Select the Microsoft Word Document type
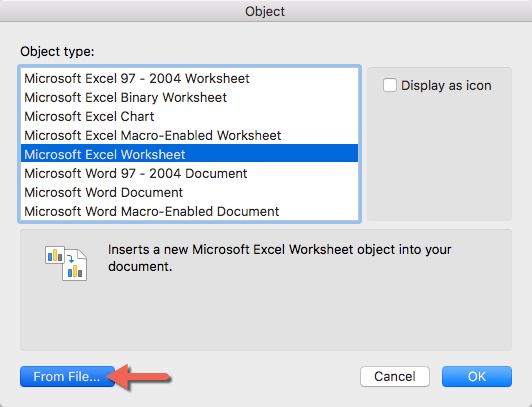This screenshot has width=532, height=407. (189, 192)
